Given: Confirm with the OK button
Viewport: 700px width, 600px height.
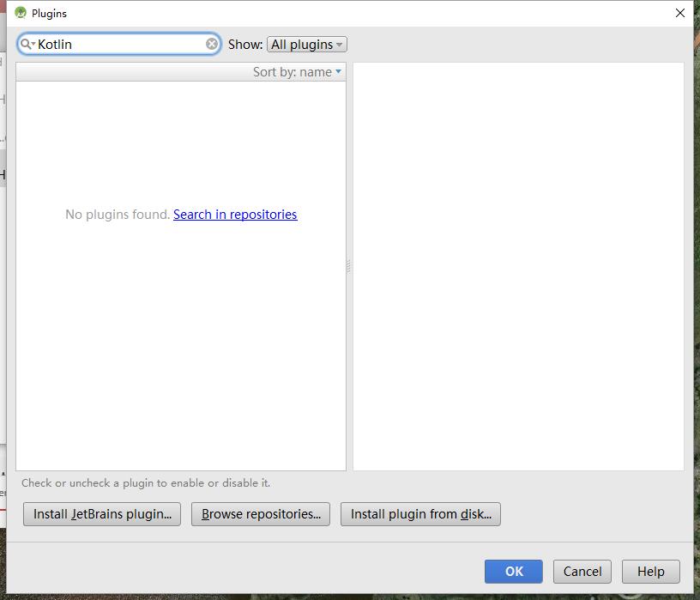Looking at the screenshot, I should point(513,572).
